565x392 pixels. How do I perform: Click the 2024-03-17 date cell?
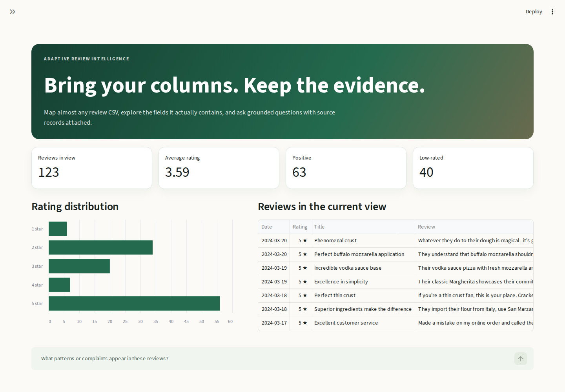274,323
